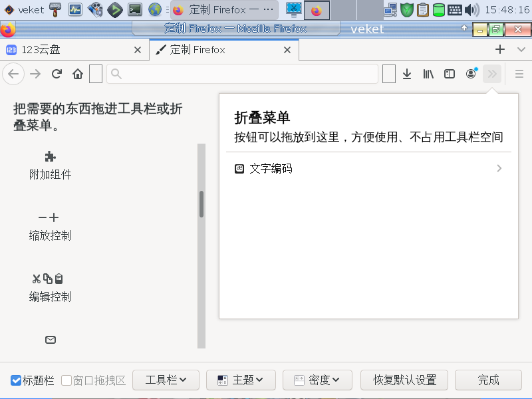Close the 123云盘 tab
Screen dimensions: 532x399
pos(138,50)
